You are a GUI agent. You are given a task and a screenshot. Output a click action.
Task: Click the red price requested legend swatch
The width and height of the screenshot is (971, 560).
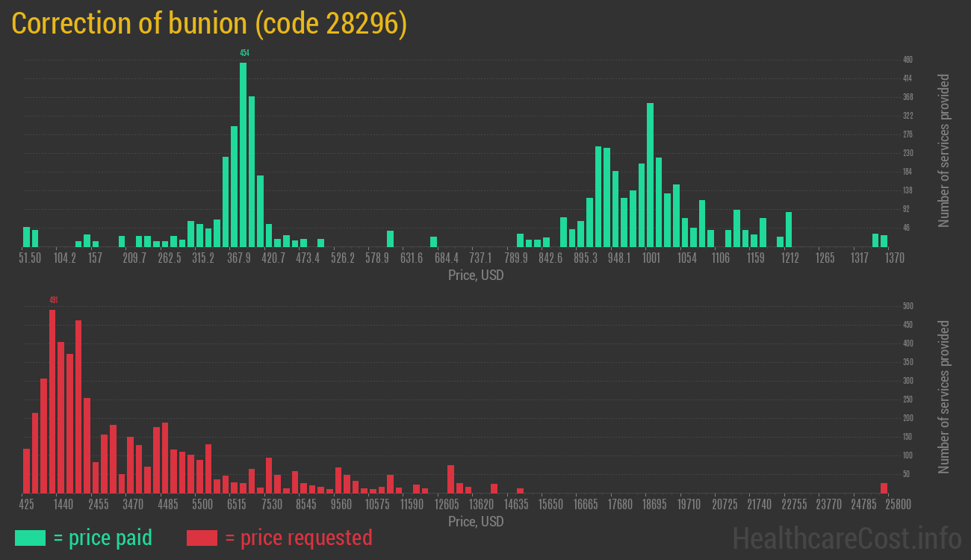[202, 538]
